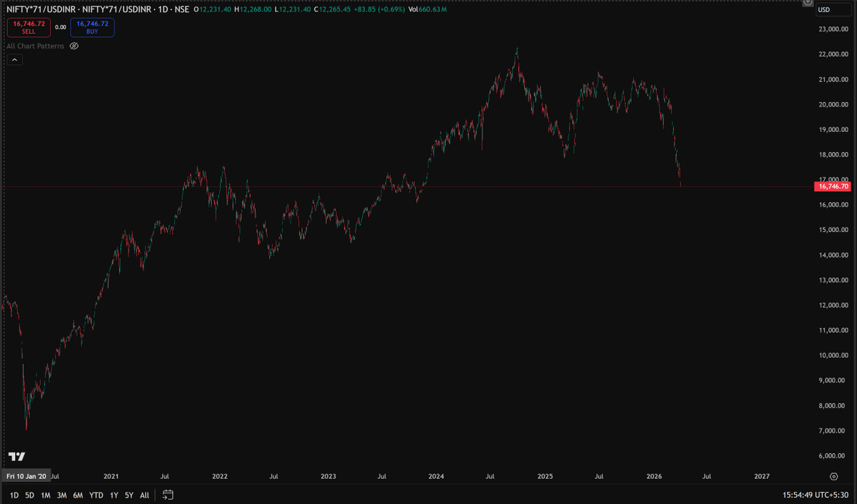
Task: Select the 5D time range
Action: (29, 495)
